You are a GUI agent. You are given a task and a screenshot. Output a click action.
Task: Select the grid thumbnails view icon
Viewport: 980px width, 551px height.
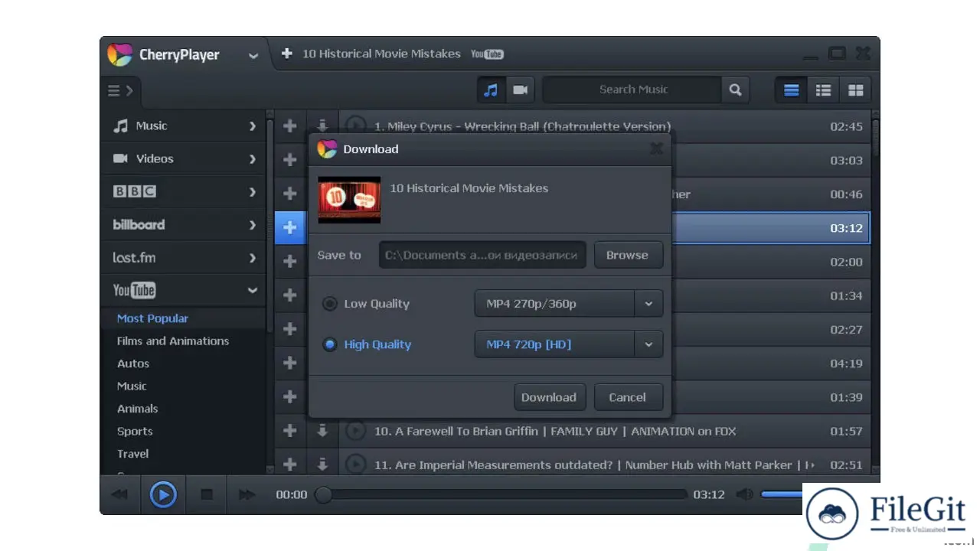[x=855, y=90]
